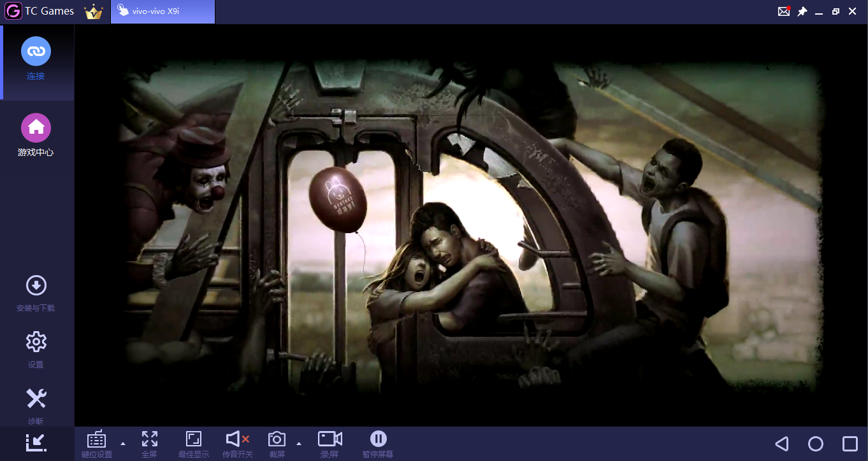Open the mail messages icon
The image size is (868, 461).
click(x=784, y=11)
